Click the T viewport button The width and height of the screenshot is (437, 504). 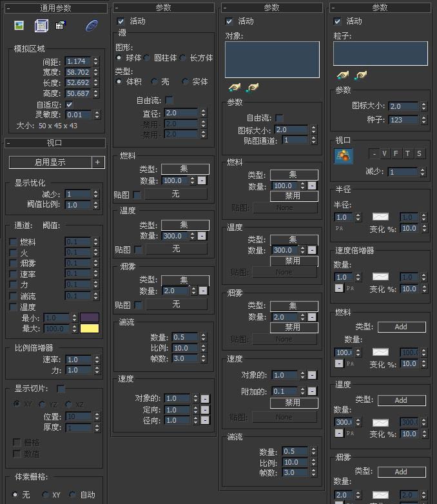pyautogui.click(x=407, y=153)
